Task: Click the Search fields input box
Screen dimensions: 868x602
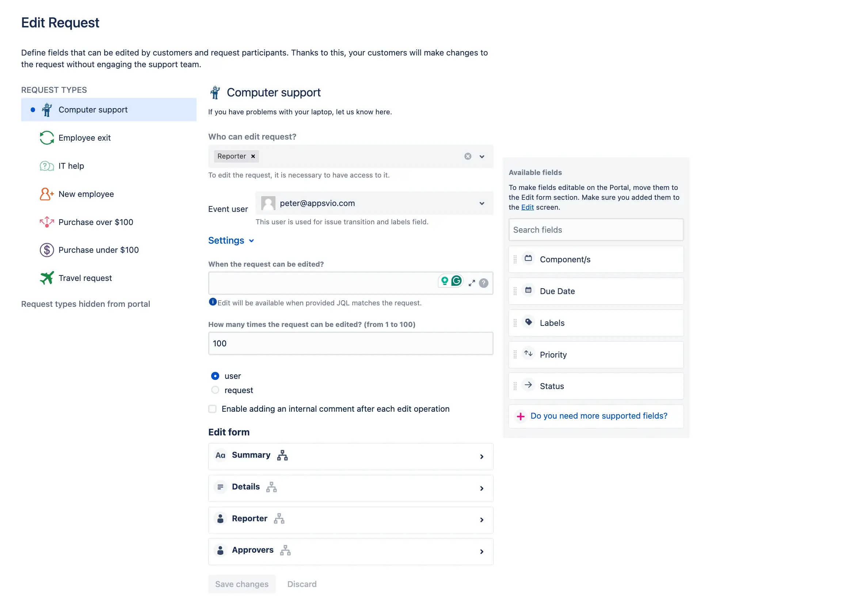Action: 595,229
